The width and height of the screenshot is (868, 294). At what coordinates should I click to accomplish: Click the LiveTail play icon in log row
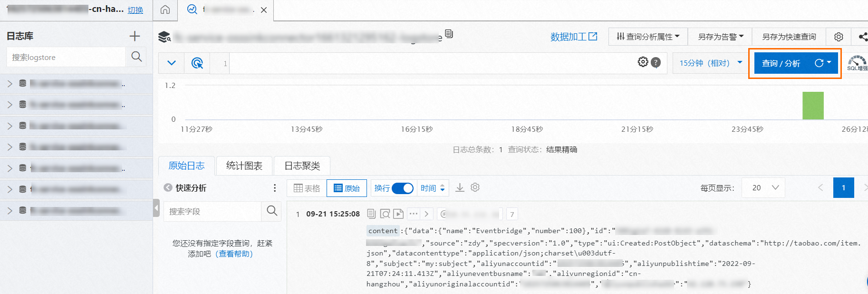(398, 214)
